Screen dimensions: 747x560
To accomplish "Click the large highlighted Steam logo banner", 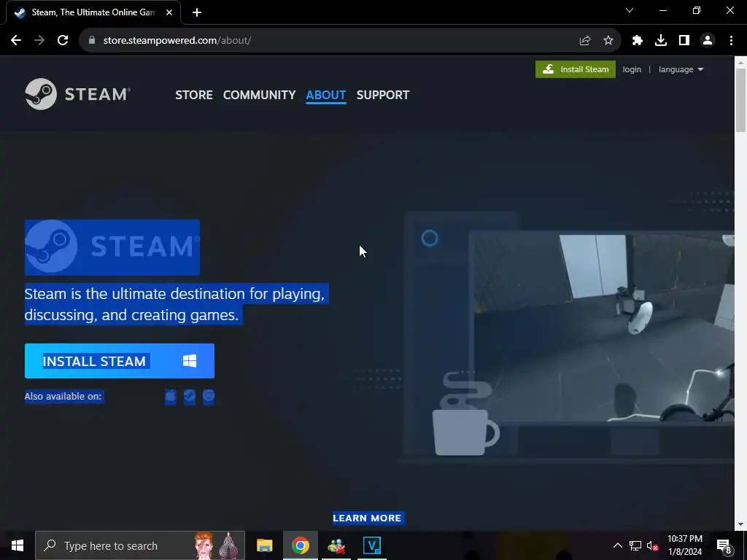I will pyautogui.click(x=112, y=247).
